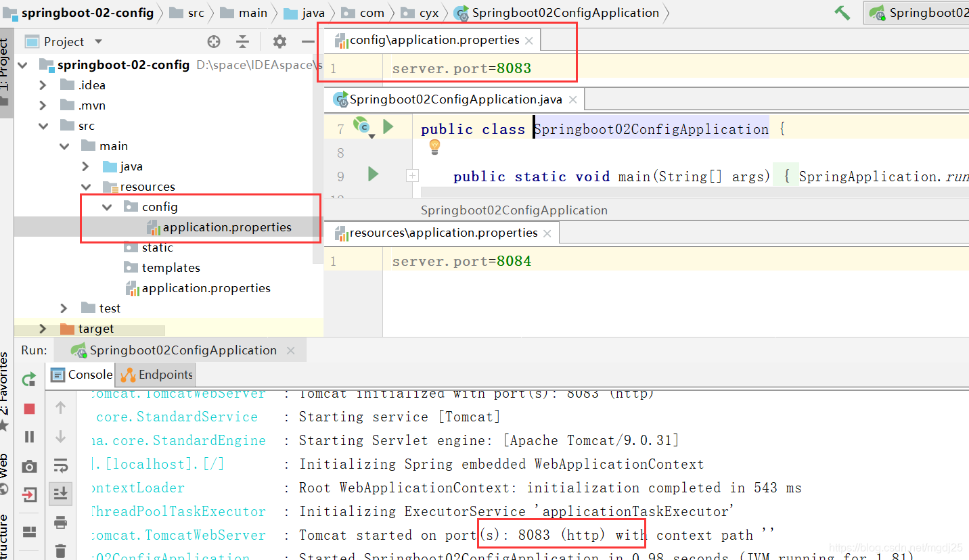The width and height of the screenshot is (969, 560).
Task: Click the Pause output icon
Action: tap(29, 437)
